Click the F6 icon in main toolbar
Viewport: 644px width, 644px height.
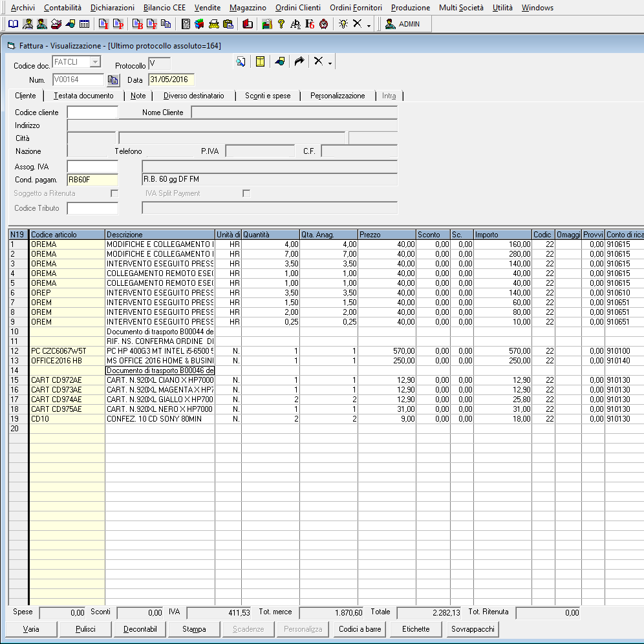(310, 24)
